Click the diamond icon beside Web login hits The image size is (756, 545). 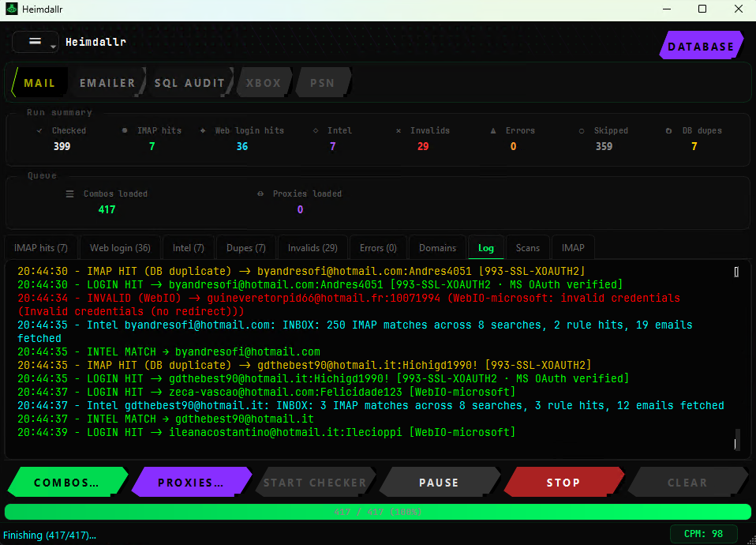[203, 130]
